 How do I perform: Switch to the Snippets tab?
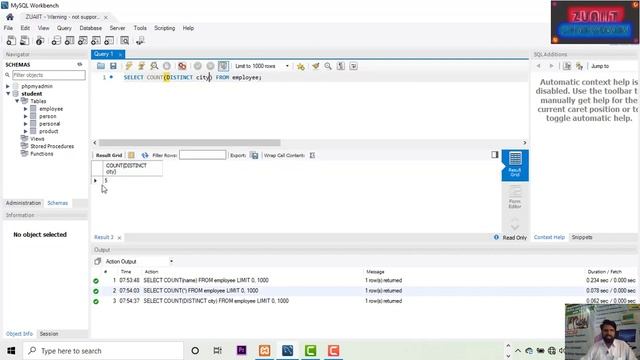582,237
